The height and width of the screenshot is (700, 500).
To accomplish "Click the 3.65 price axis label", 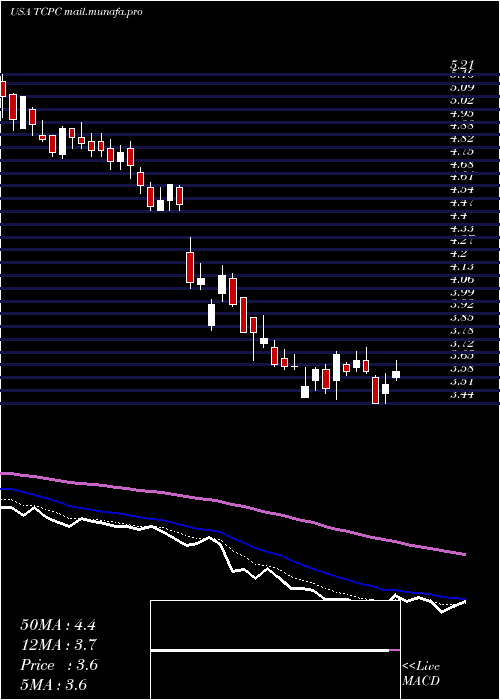I will [x=462, y=356].
